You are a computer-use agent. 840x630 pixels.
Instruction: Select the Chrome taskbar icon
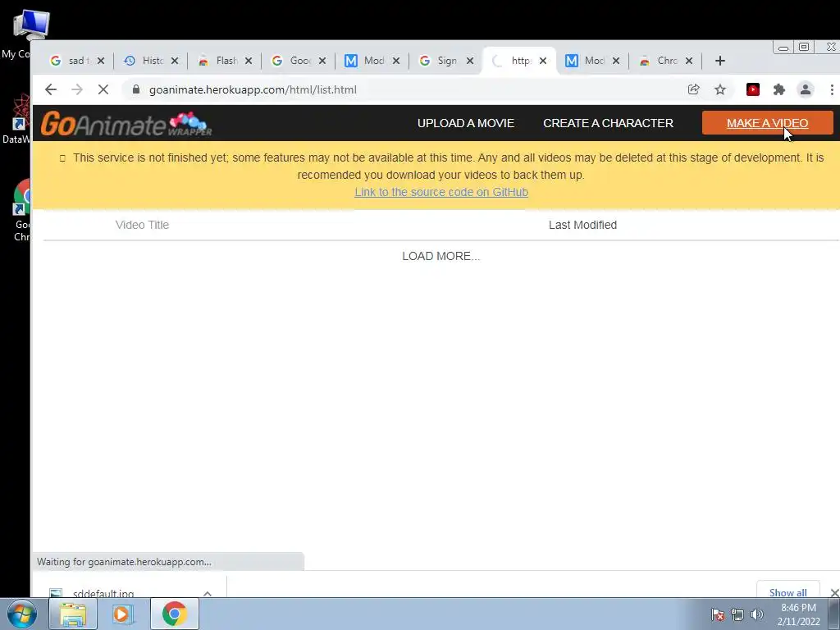(175, 614)
